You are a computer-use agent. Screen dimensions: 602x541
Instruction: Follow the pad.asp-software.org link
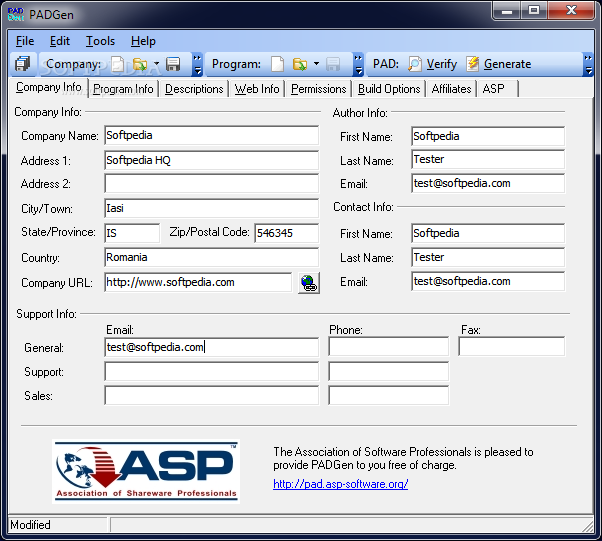pos(340,484)
